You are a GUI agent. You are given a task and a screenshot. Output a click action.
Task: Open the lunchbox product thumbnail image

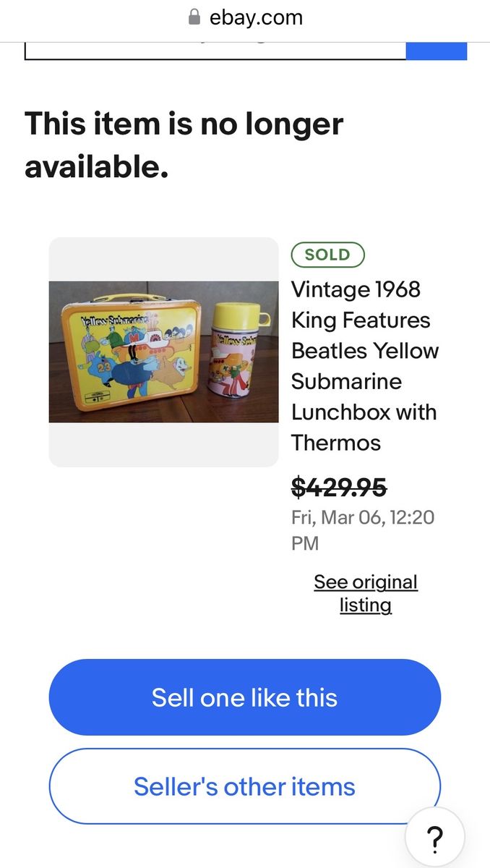coord(163,352)
